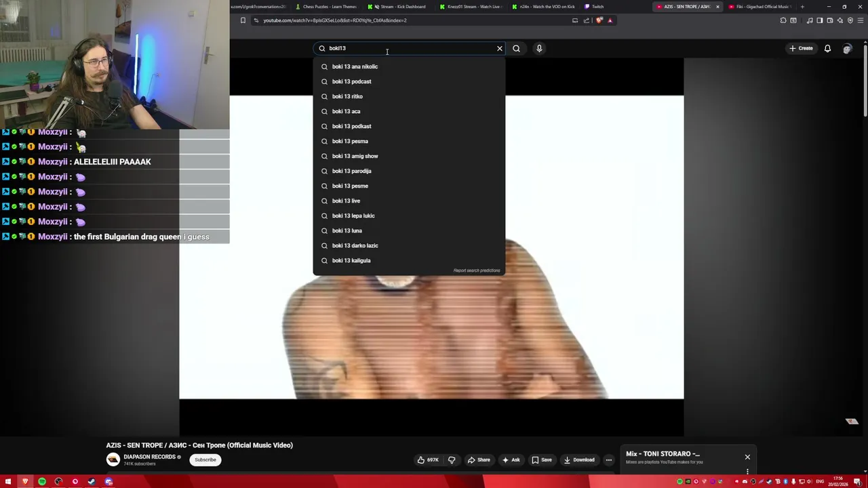Open more actions menu next to Download
This screenshot has width=868, height=488.
[608, 460]
